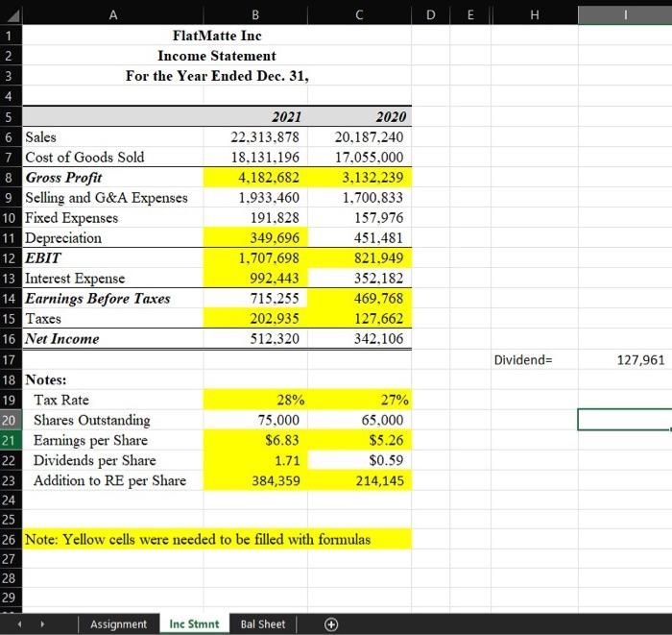Switch to the Assignment sheet tab

coord(118,624)
